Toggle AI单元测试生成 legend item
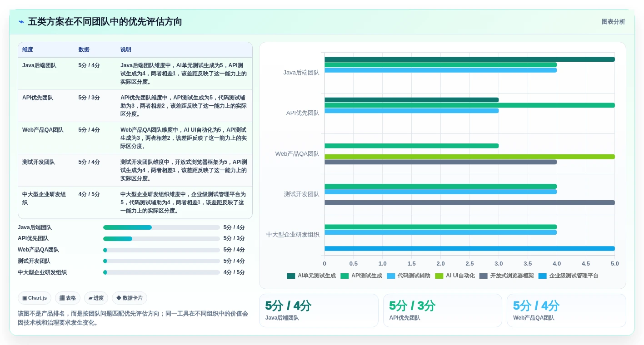644x345 pixels. (311, 276)
